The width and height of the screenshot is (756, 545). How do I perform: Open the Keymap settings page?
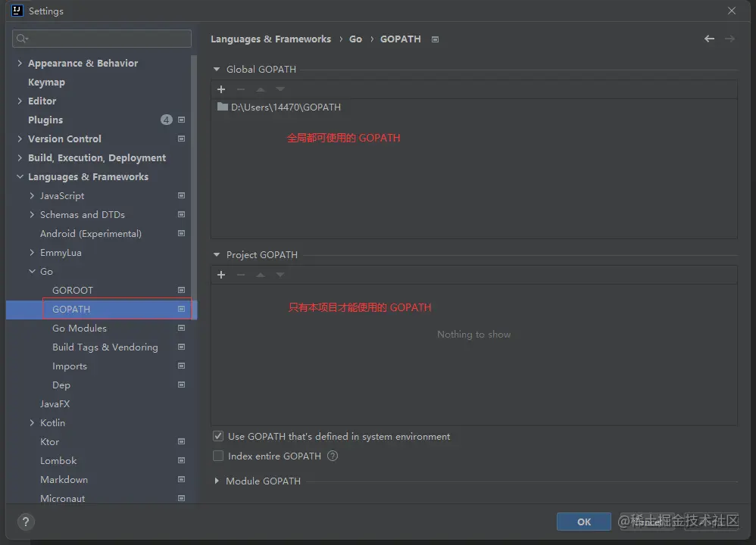pyautogui.click(x=46, y=82)
